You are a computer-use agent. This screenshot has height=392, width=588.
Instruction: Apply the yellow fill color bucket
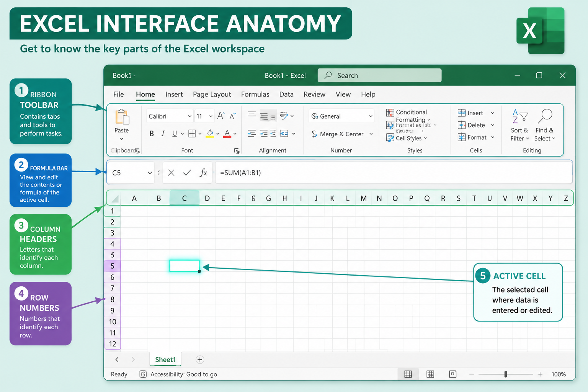click(x=210, y=134)
